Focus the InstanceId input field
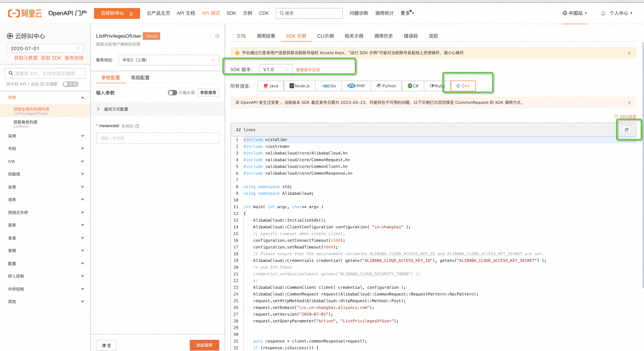 tap(158, 138)
